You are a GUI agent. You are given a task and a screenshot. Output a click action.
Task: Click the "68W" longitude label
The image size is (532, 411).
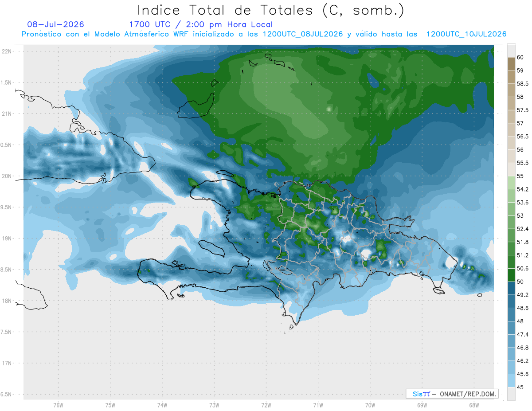tap(474, 405)
